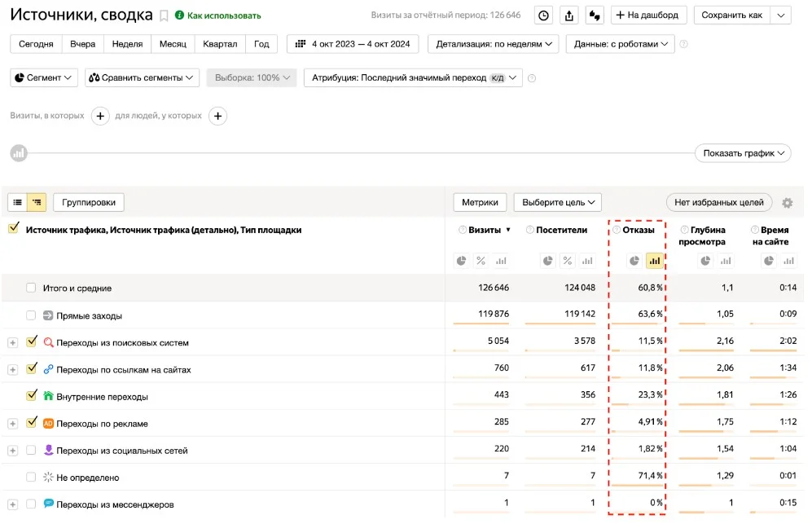Click the round chart icon on the timeline
This screenshot has height=524, width=812.
click(x=19, y=153)
